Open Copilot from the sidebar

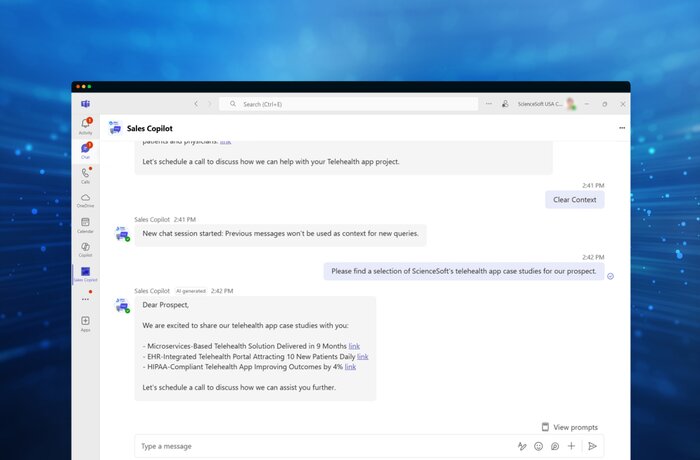(85, 250)
